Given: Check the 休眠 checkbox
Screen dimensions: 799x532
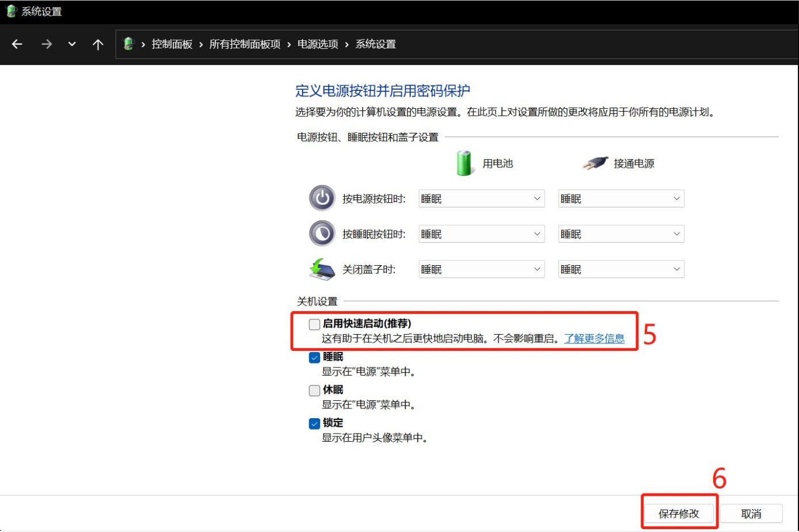Looking at the screenshot, I should (314, 390).
